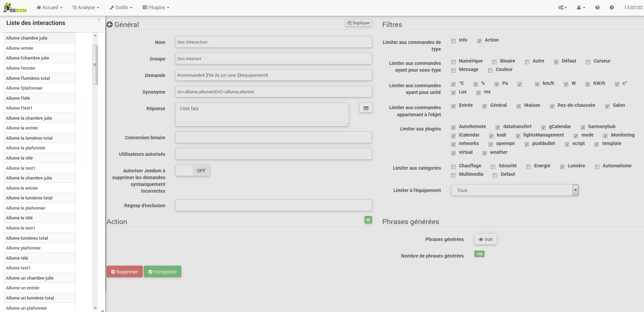Click the back arrow beside Général

110,25
